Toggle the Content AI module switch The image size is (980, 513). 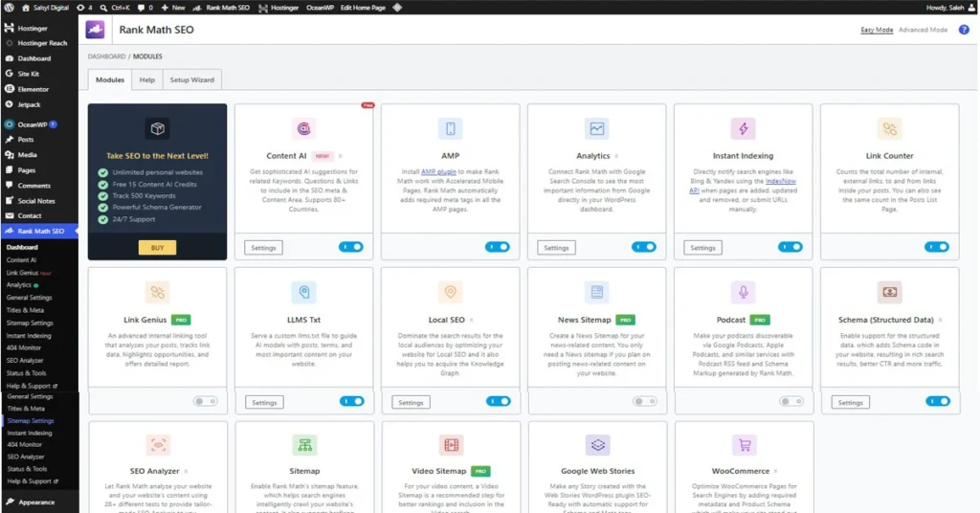(x=350, y=247)
